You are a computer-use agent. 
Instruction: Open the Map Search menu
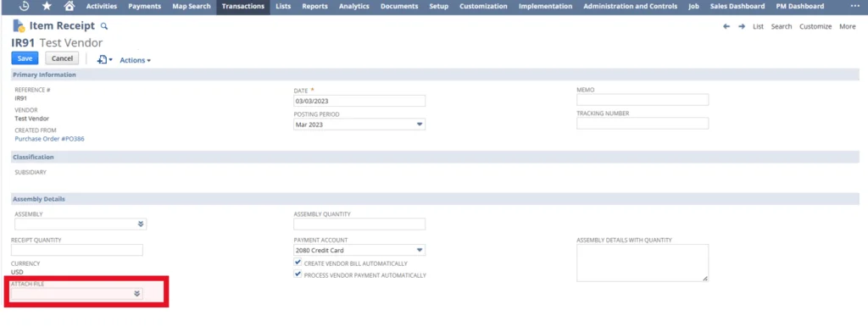pyautogui.click(x=192, y=7)
